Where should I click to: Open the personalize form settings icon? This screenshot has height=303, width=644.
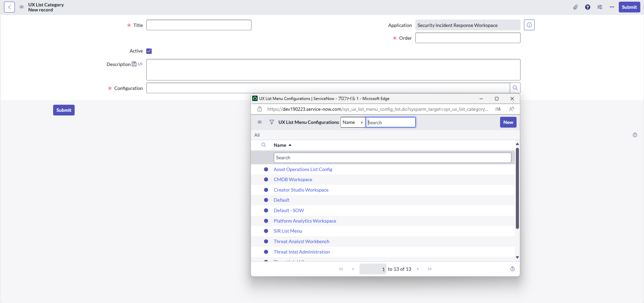pyautogui.click(x=600, y=7)
